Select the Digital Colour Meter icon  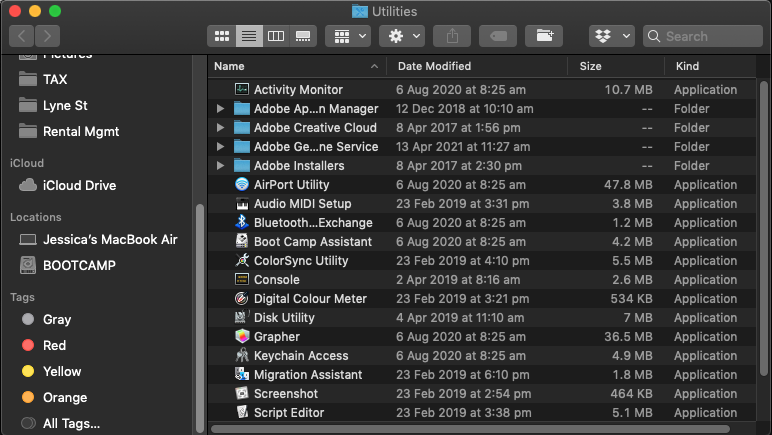242,299
